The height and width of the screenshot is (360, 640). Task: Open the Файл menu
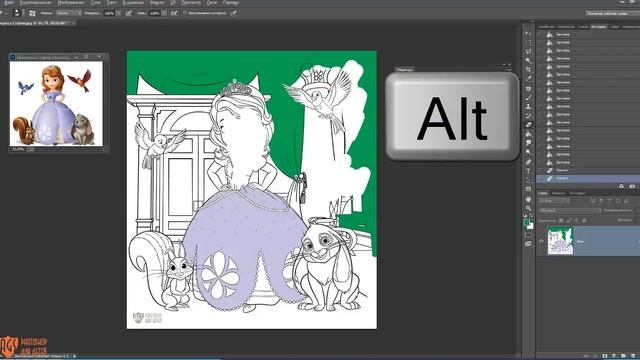point(9,2)
